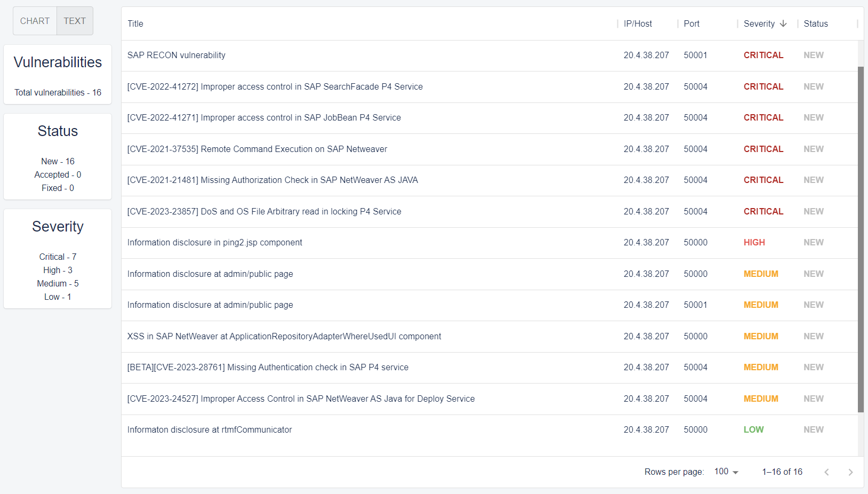Click the previous page chevron icon
868x494 pixels.
(826, 472)
